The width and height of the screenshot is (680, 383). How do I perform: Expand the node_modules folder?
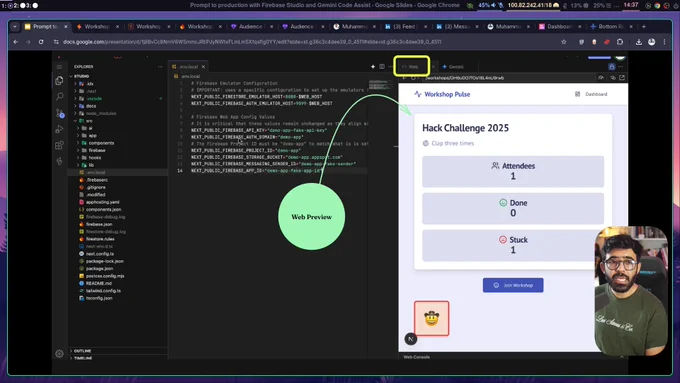(x=75, y=113)
